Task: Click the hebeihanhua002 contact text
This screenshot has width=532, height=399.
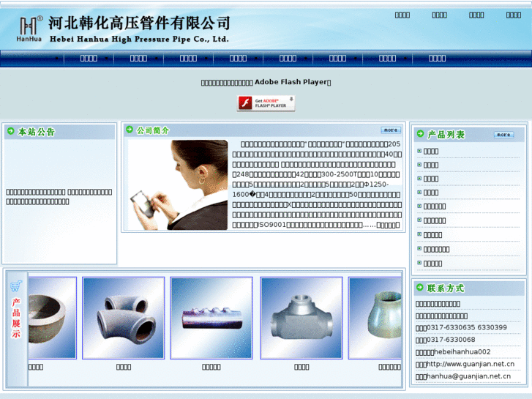Action: [x=462, y=352]
